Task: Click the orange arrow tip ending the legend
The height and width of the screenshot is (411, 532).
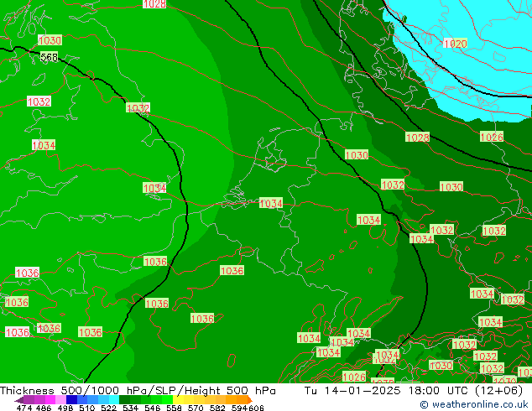Action: tap(250, 400)
